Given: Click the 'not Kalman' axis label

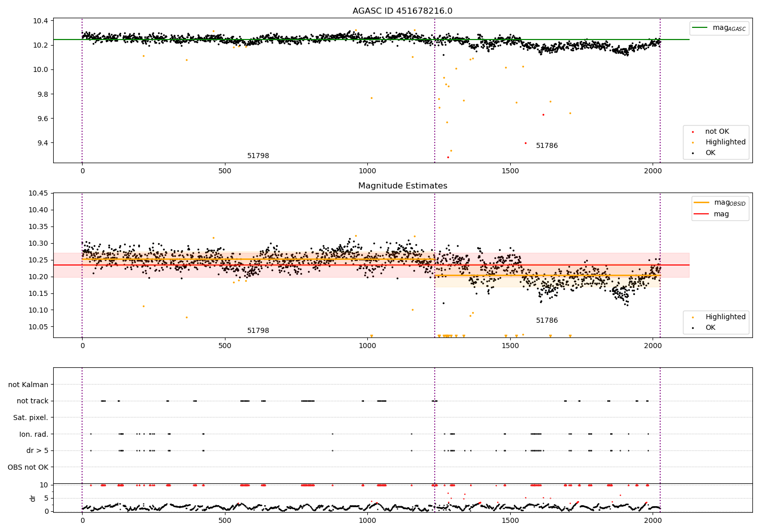Looking at the screenshot, I should pos(28,385).
